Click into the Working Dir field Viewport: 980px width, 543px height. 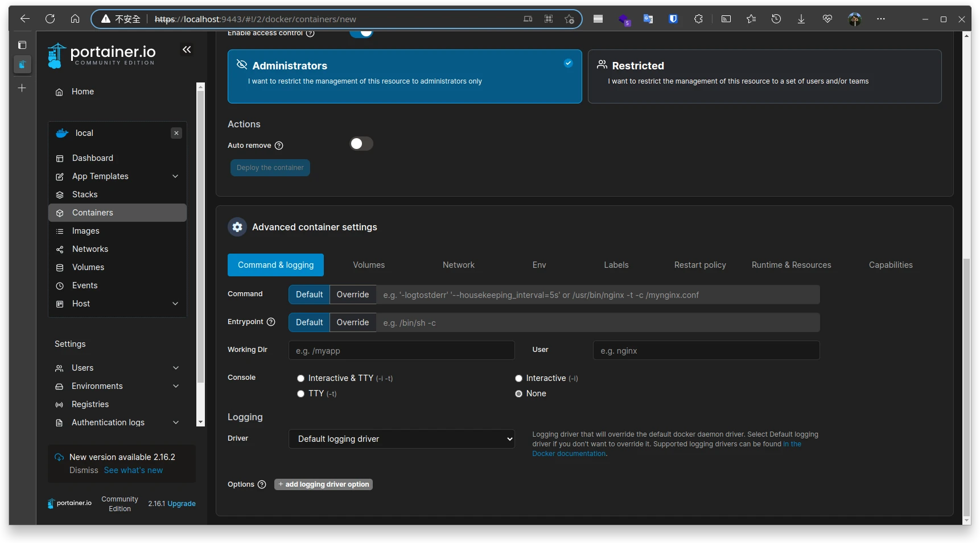[x=401, y=351]
